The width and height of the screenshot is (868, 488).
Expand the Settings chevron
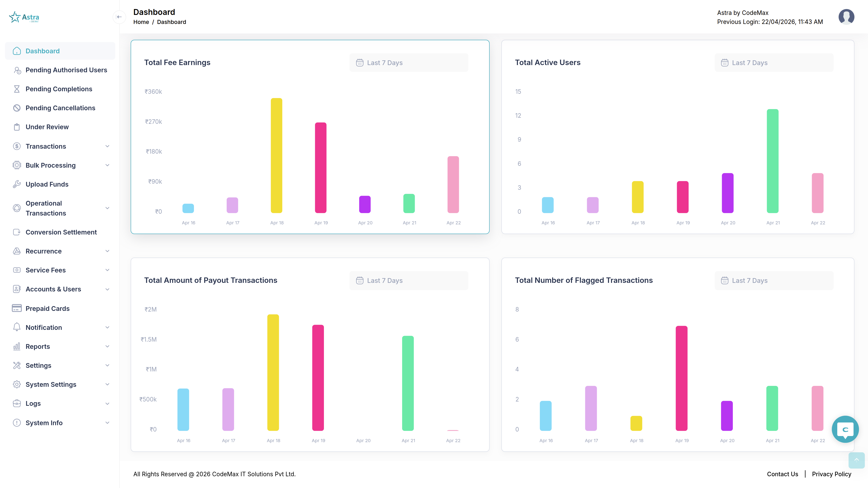108,365
